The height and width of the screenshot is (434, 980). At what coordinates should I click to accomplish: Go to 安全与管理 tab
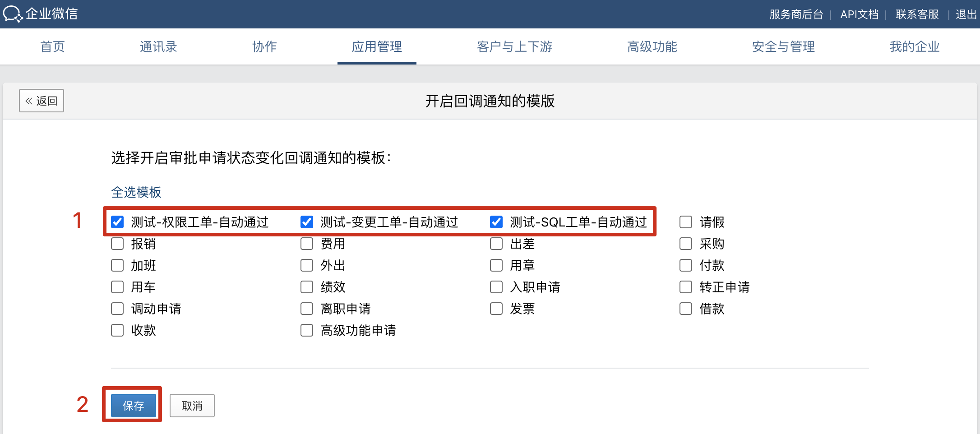point(783,46)
